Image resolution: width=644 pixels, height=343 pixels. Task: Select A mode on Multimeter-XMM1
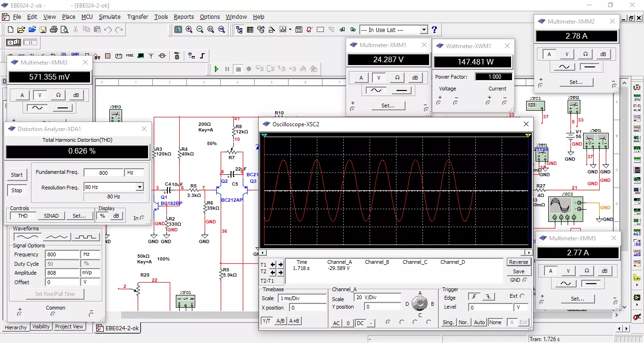point(361,78)
